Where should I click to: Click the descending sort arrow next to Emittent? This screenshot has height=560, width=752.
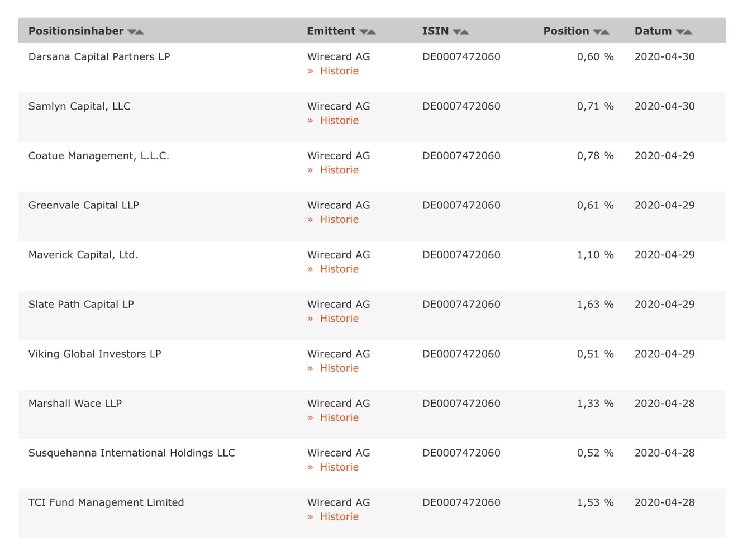point(365,32)
